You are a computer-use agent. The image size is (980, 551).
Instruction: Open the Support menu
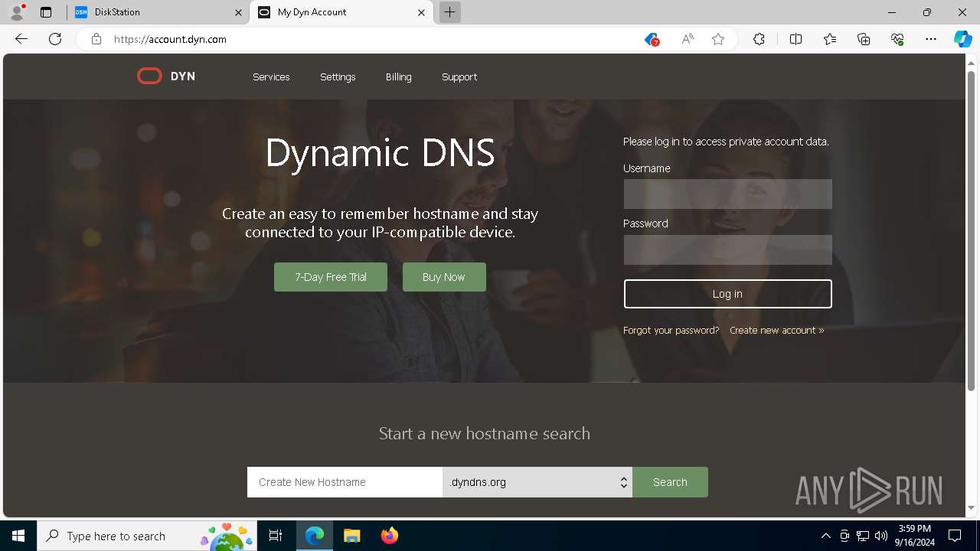pyautogui.click(x=459, y=77)
